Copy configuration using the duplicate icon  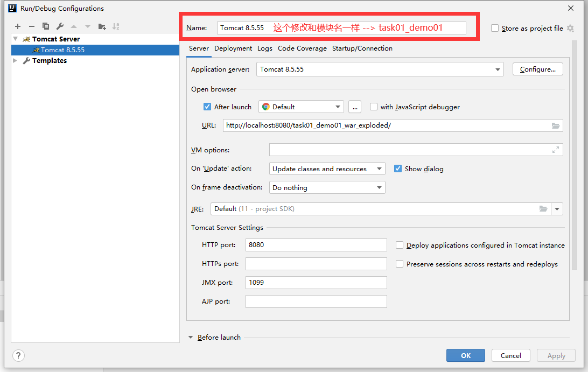(x=46, y=26)
